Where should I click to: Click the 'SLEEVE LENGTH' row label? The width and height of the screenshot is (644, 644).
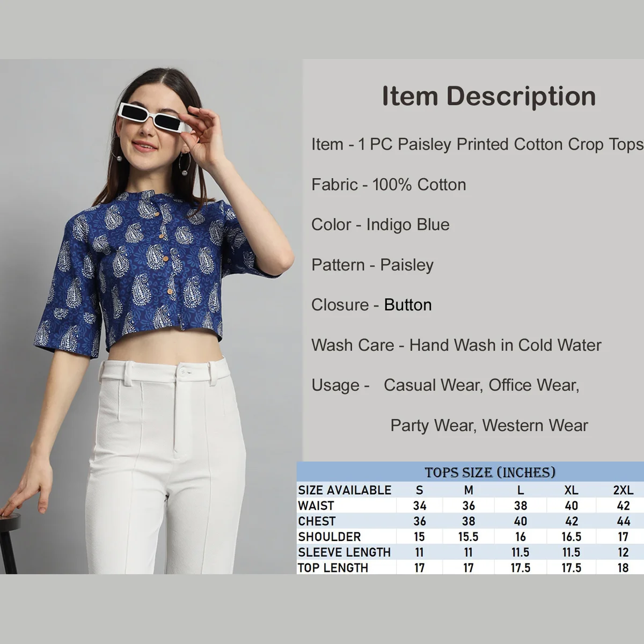click(345, 552)
